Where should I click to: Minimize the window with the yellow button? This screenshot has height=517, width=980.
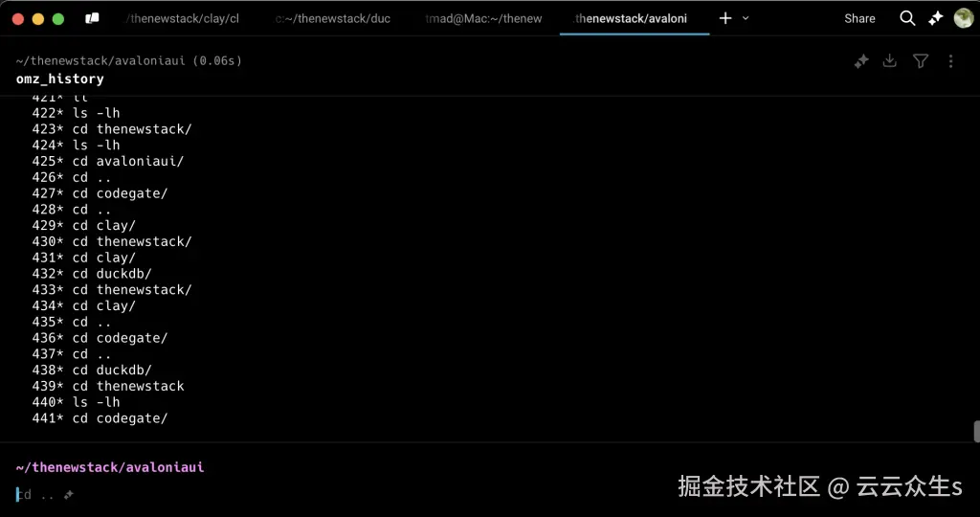[x=38, y=19]
